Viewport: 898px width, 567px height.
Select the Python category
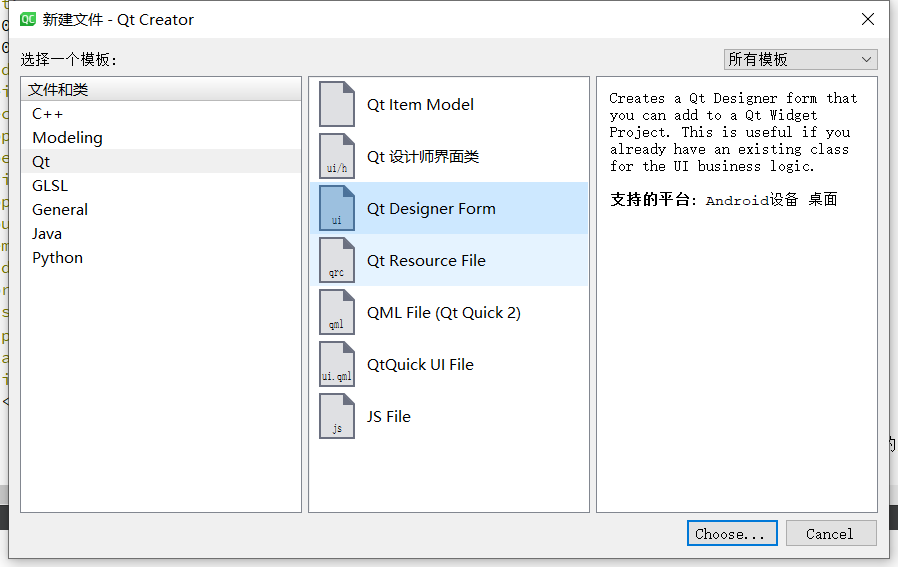161,258
